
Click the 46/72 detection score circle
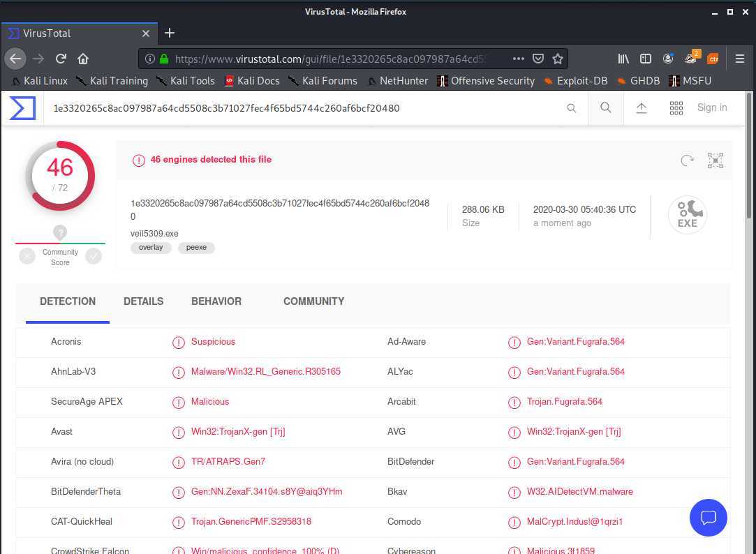pos(60,176)
